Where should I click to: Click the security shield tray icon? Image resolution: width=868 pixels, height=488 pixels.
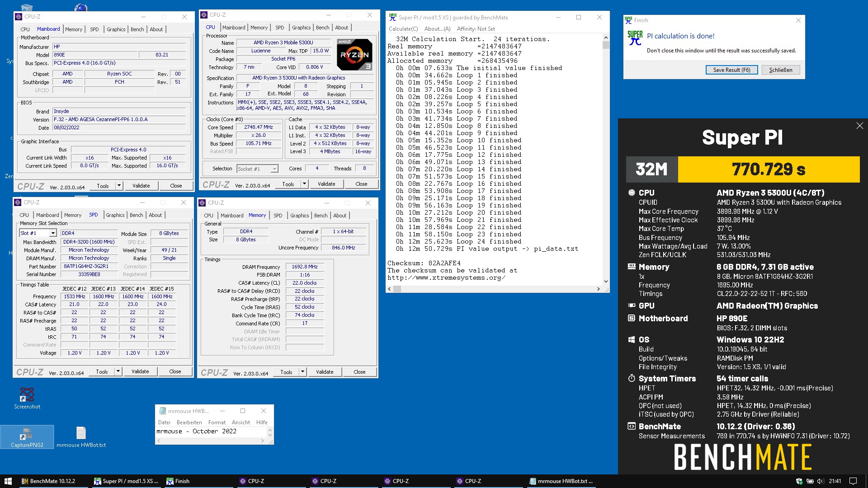[x=799, y=481]
